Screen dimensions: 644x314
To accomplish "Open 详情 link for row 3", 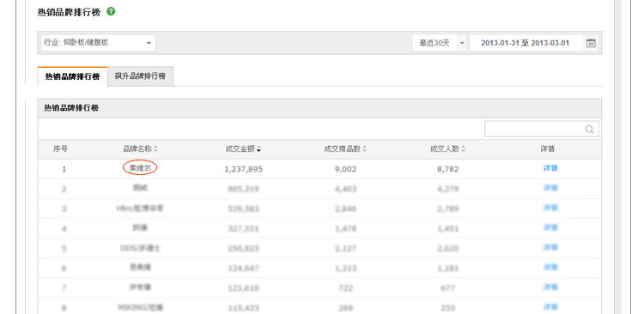I will (550, 208).
